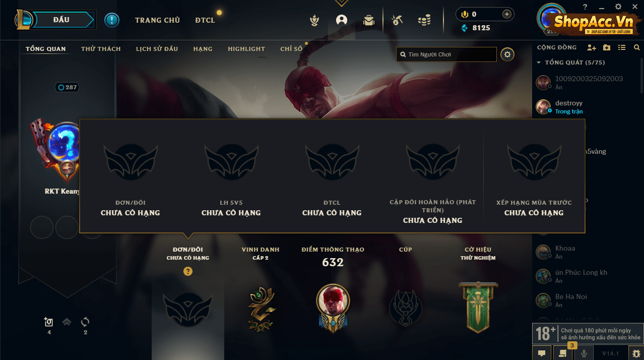Click the add friend icon in social panel
The image size is (644, 360).
pos(592,47)
